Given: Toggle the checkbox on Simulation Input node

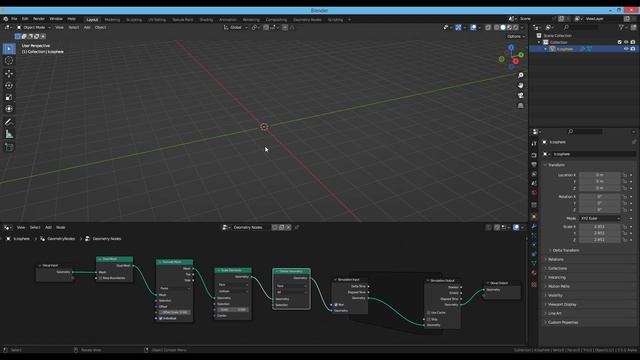Looking at the screenshot, I should (x=336, y=304).
